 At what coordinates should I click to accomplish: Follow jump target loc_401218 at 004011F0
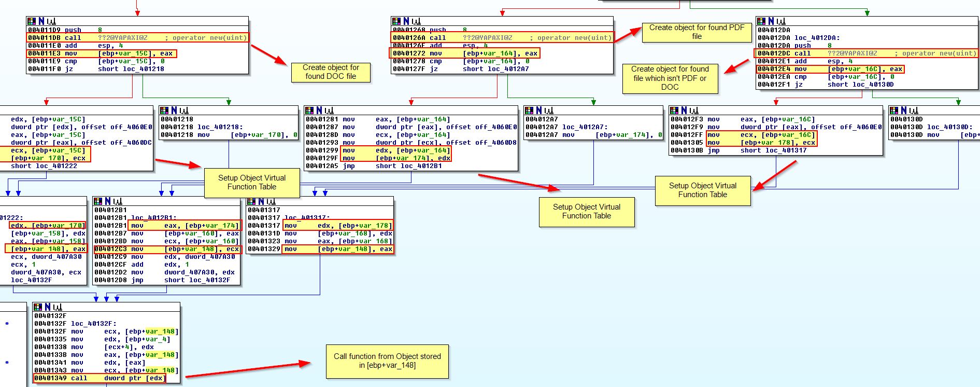click(144, 69)
